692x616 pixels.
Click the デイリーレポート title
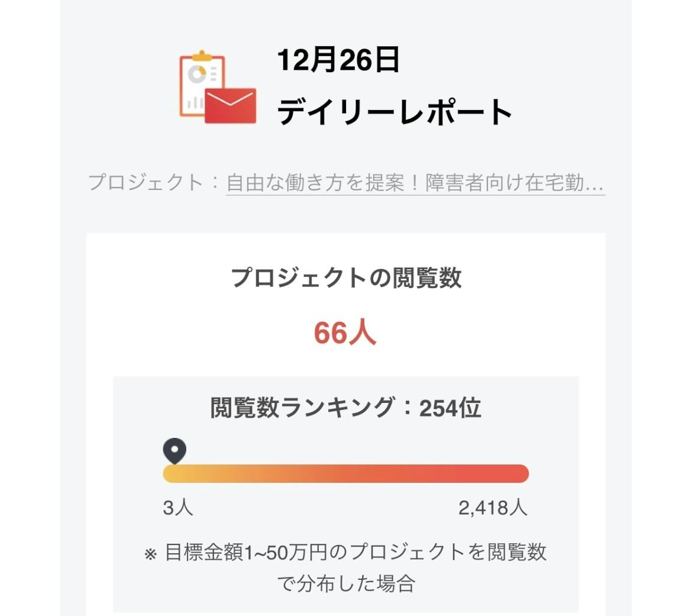tap(395, 112)
